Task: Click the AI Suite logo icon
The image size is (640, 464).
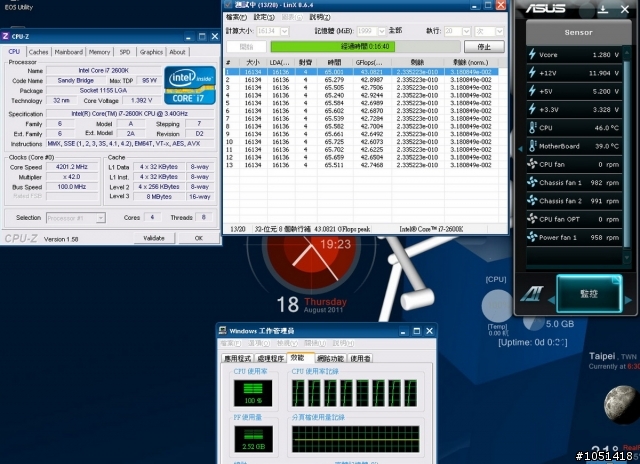Action: [x=532, y=294]
